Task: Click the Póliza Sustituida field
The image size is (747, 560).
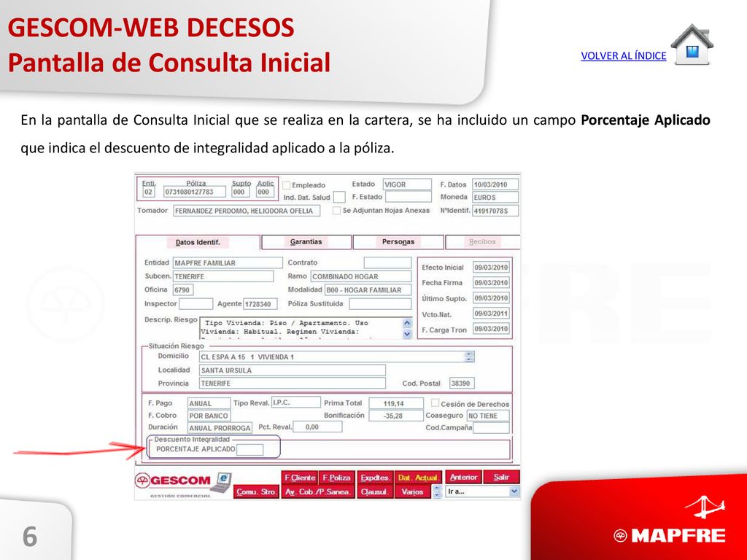Action: pos(380,304)
